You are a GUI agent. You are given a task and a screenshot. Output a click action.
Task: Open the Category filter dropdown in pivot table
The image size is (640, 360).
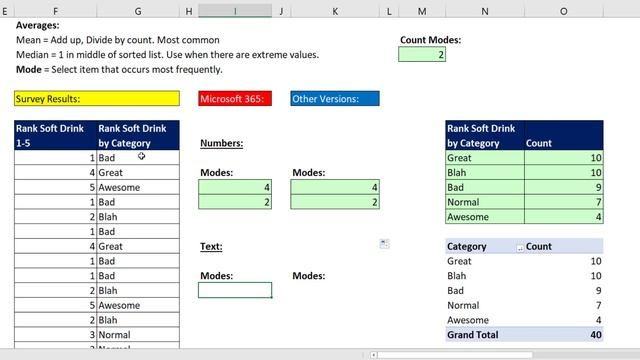click(520, 248)
